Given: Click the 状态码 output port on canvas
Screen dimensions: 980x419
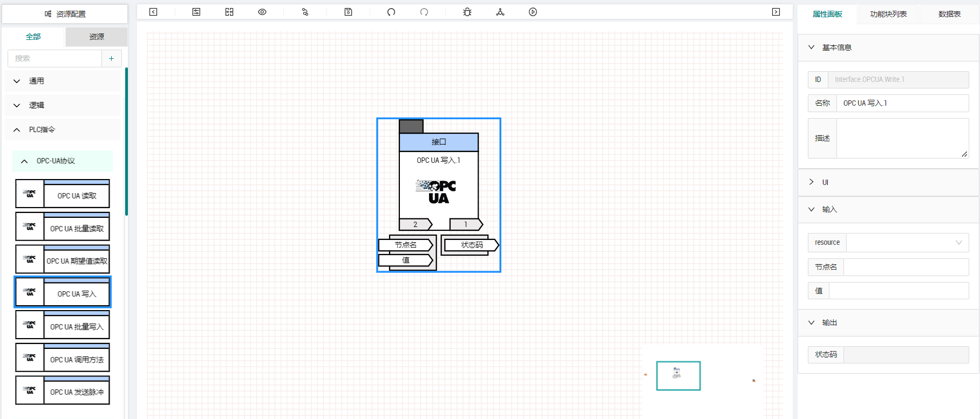Looking at the screenshot, I should click(472, 245).
